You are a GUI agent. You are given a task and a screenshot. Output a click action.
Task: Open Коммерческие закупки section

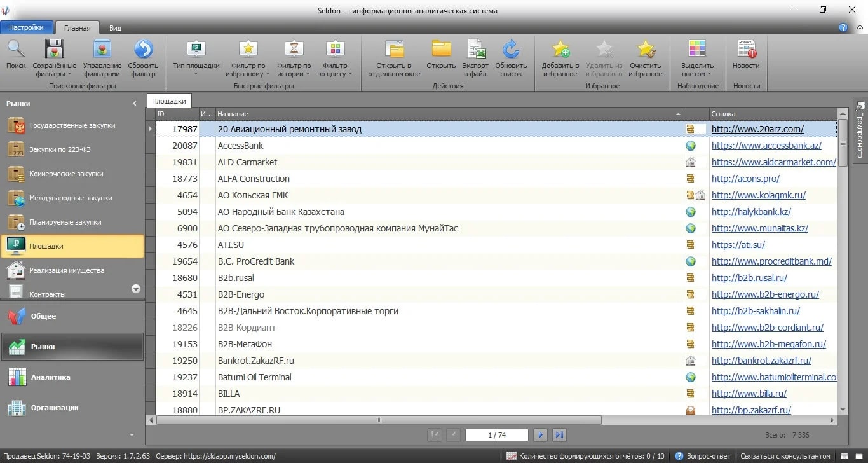point(72,174)
